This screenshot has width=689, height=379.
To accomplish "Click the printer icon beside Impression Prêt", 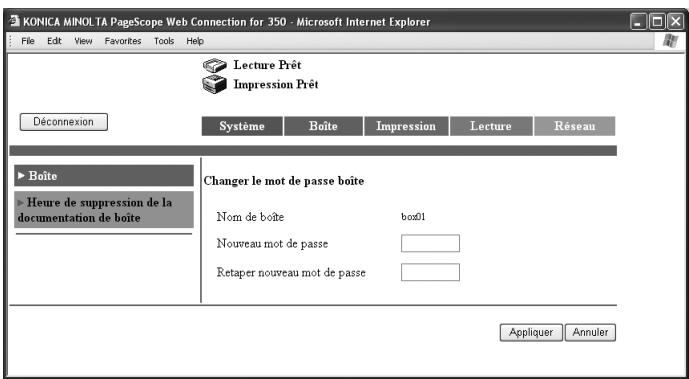I will 215,84.
